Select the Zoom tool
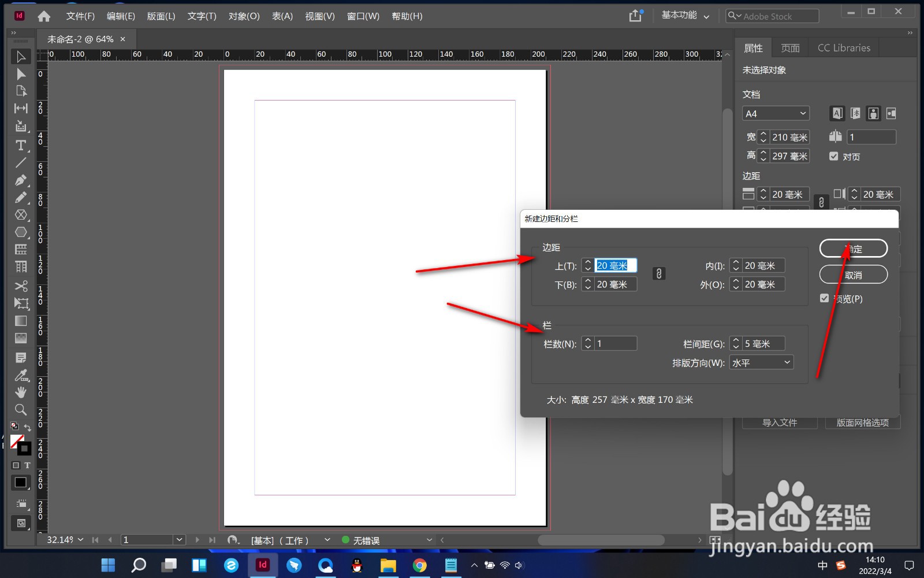 [x=21, y=410]
